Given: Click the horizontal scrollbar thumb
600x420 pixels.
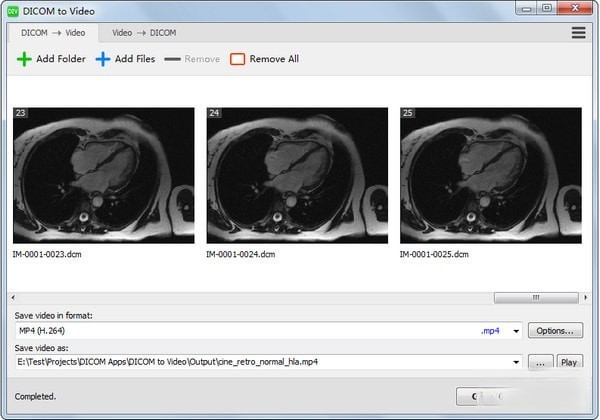Looking at the screenshot, I should tap(536, 297).
